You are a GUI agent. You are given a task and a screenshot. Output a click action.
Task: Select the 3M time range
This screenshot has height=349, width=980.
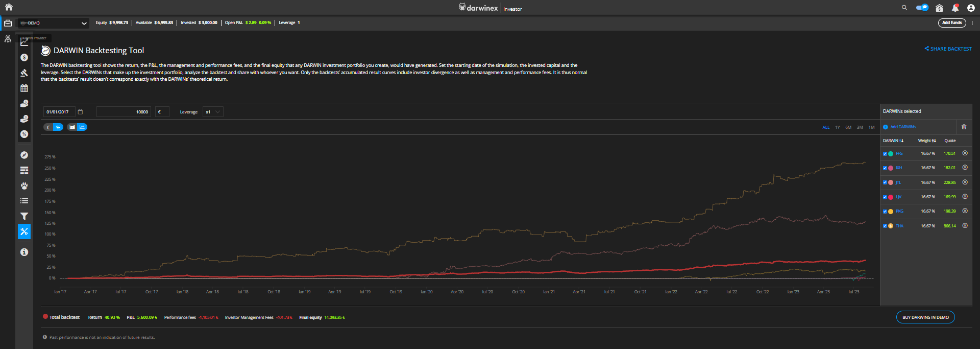coord(860,127)
